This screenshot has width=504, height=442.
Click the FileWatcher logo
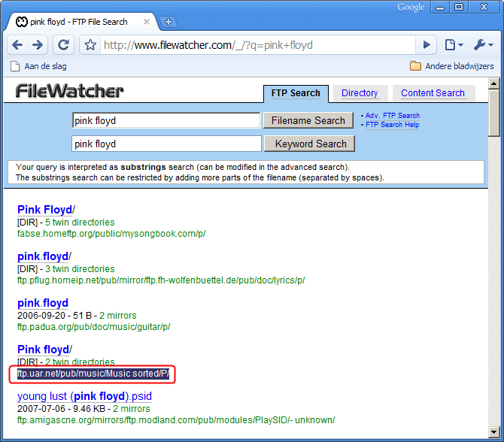[69, 91]
